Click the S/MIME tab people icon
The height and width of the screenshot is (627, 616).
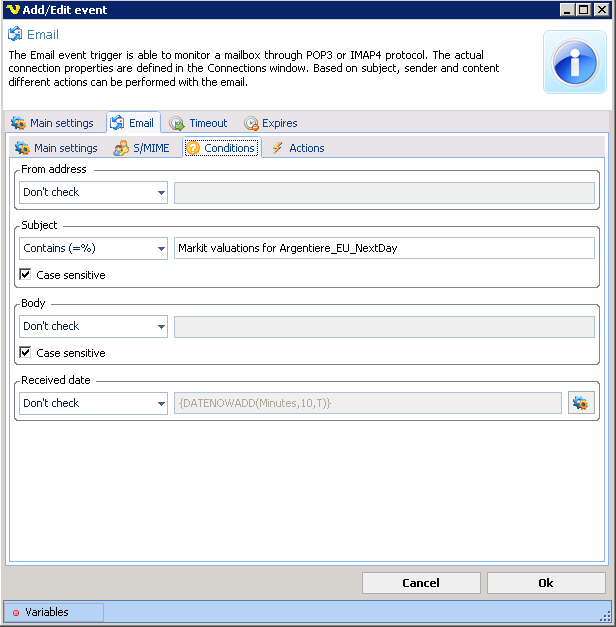click(x=121, y=148)
